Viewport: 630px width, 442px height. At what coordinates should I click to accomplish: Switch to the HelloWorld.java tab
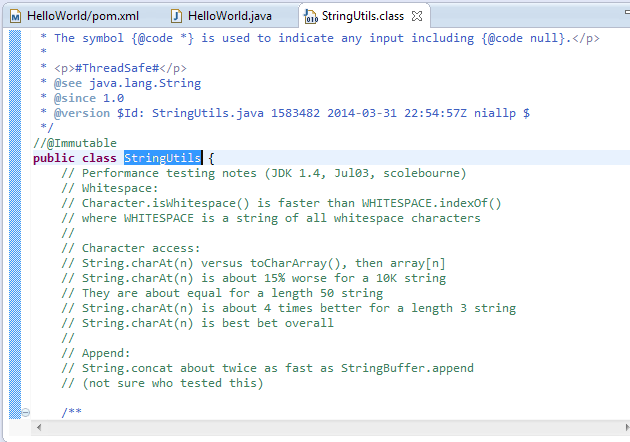coord(222,16)
